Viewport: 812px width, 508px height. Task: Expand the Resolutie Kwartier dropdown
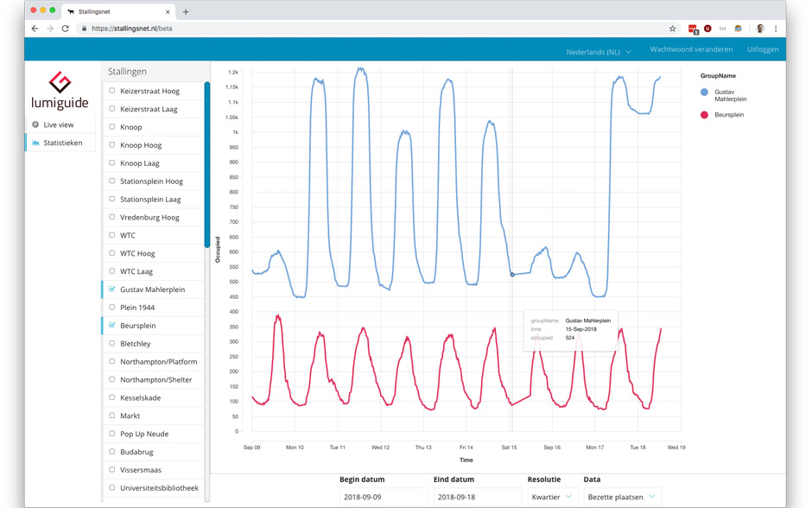pyautogui.click(x=552, y=497)
